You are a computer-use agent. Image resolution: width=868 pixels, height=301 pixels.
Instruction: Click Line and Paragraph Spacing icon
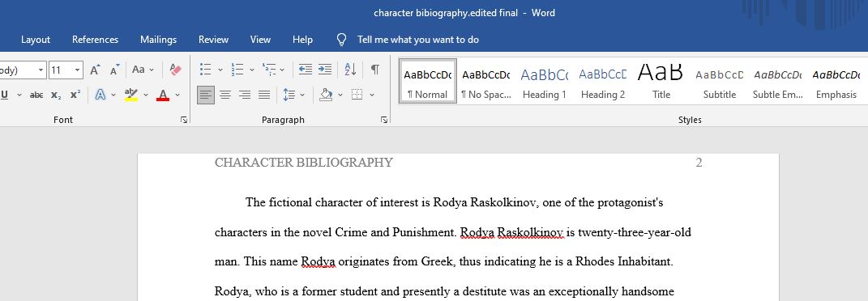point(289,95)
